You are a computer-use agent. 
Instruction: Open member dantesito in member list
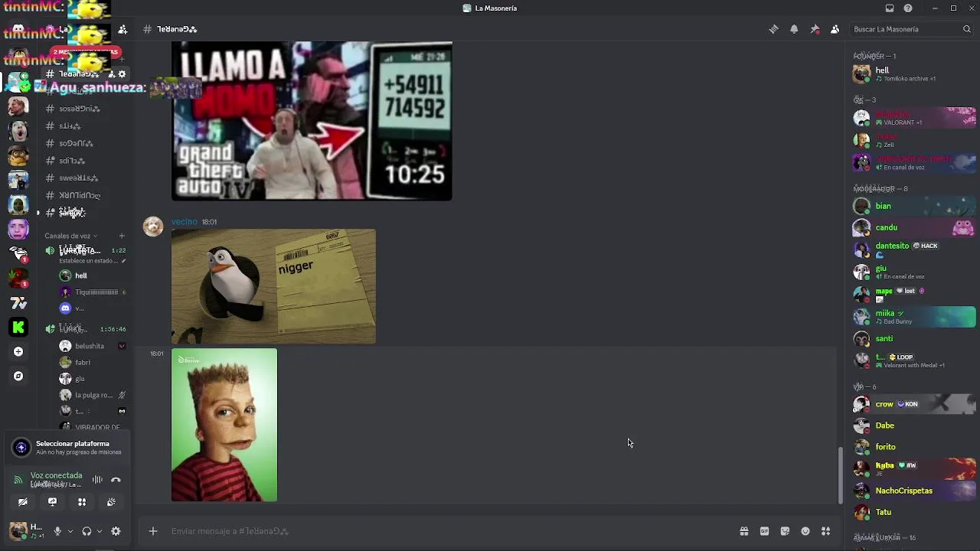click(915, 249)
